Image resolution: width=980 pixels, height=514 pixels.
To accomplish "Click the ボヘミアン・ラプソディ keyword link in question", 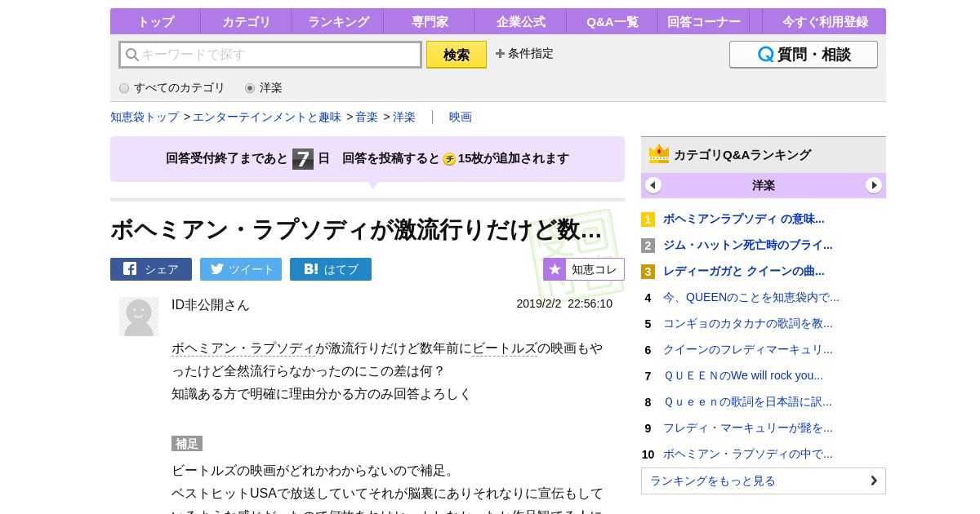I will click(243, 348).
